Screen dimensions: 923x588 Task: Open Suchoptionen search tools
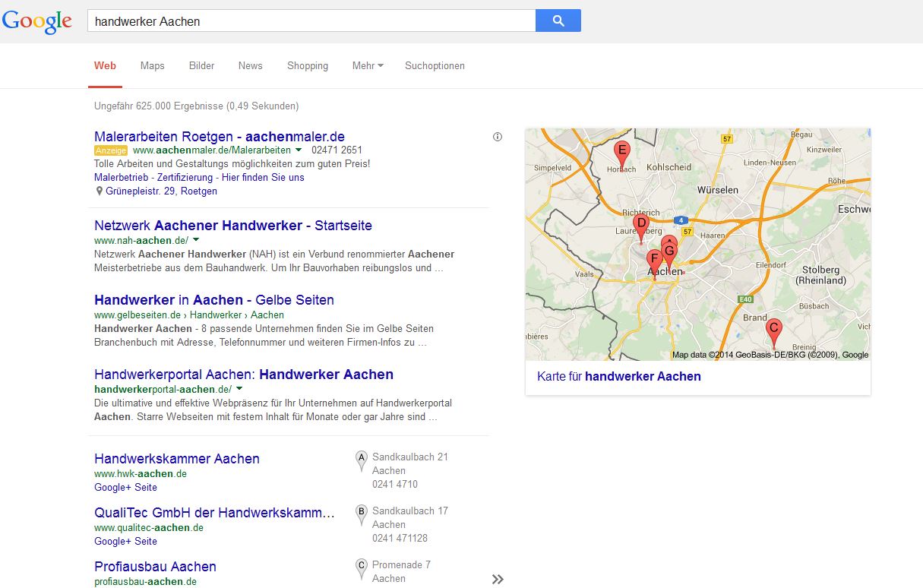(435, 66)
